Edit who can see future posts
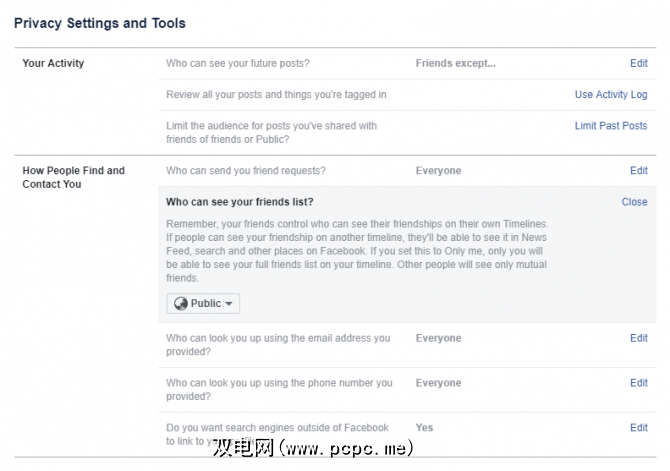 [638, 63]
